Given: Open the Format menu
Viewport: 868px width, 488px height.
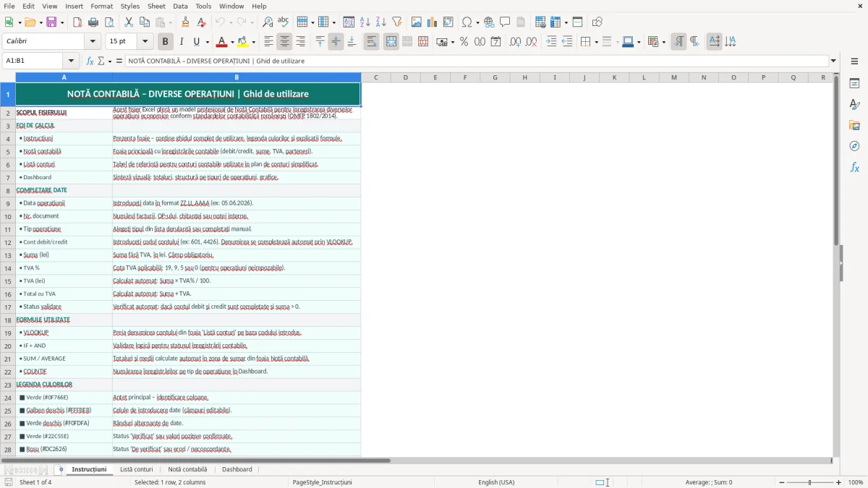Looking at the screenshot, I should 101,6.
